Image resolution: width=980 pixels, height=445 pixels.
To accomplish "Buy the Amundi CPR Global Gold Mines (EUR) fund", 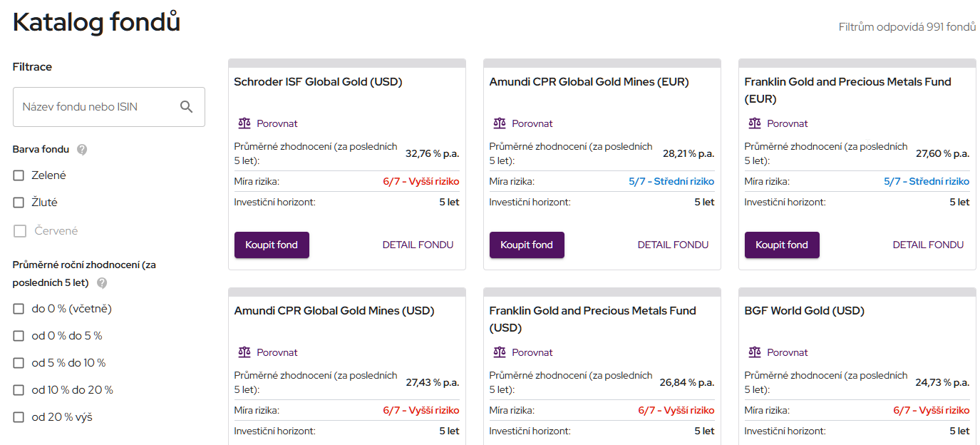I will 527,245.
